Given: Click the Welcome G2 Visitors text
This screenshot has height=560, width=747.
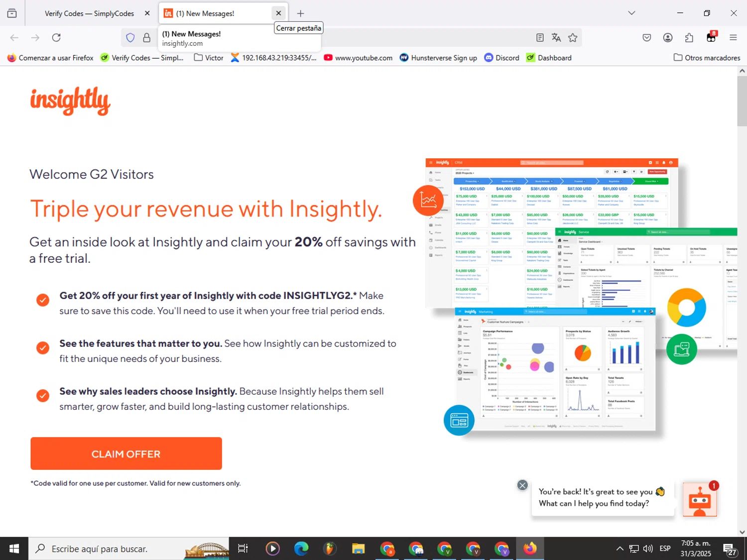Looking at the screenshot, I should pyautogui.click(x=92, y=174).
